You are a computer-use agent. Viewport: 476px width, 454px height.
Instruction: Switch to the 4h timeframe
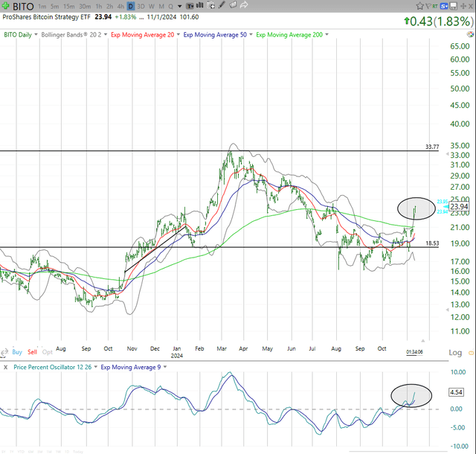point(120,7)
